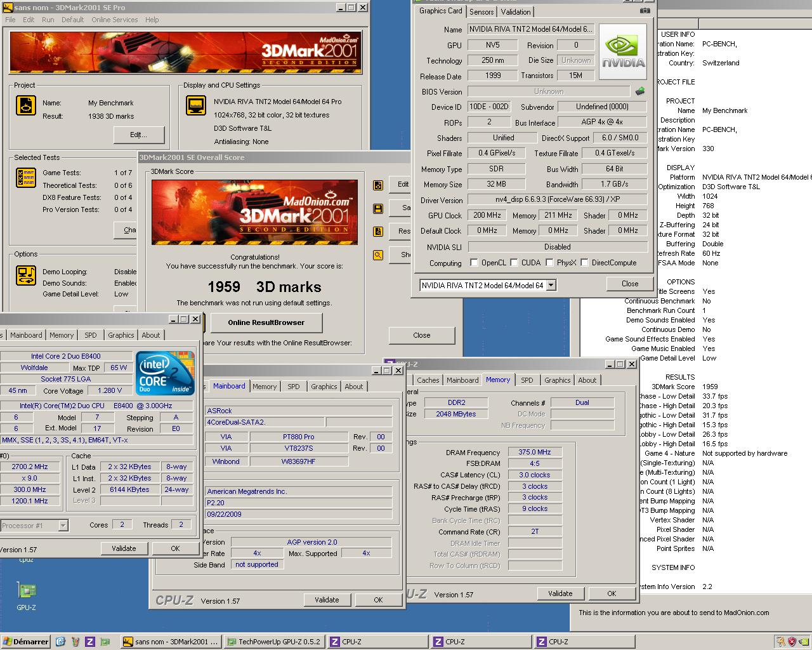Open the Help menu in 3DMark2001
This screenshot has height=650, width=812.
152,20
